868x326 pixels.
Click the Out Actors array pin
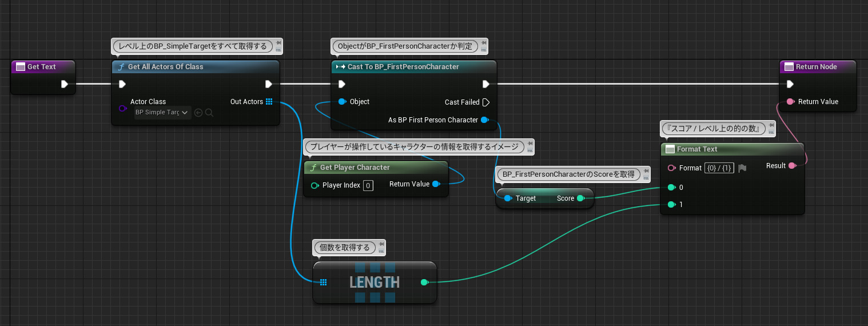(269, 102)
